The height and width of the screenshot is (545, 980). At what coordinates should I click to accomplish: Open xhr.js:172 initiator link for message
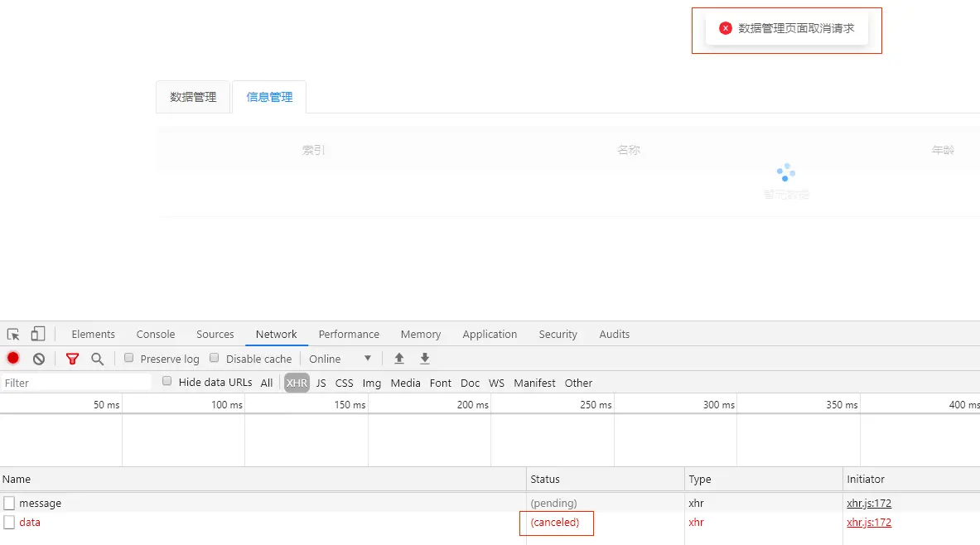(x=869, y=503)
